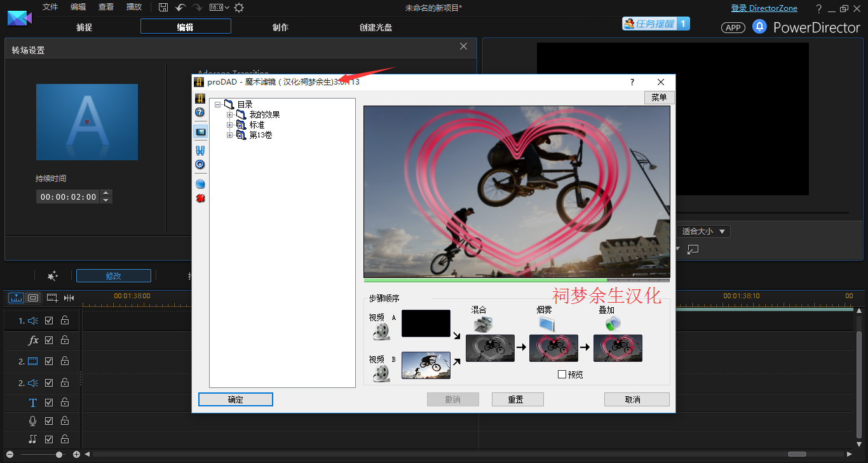The width and height of the screenshot is (868, 463).
Task: Toggle voice microphone track enable checkbox
Action: pyautogui.click(x=49, y=420)
